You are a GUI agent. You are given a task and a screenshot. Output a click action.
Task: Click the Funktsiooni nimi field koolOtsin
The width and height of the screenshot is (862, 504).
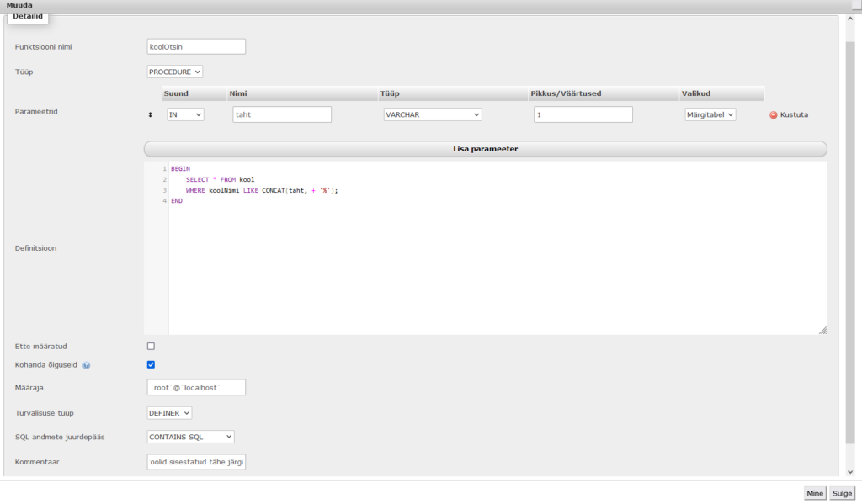pyautogui.click(x=196, y=47)
